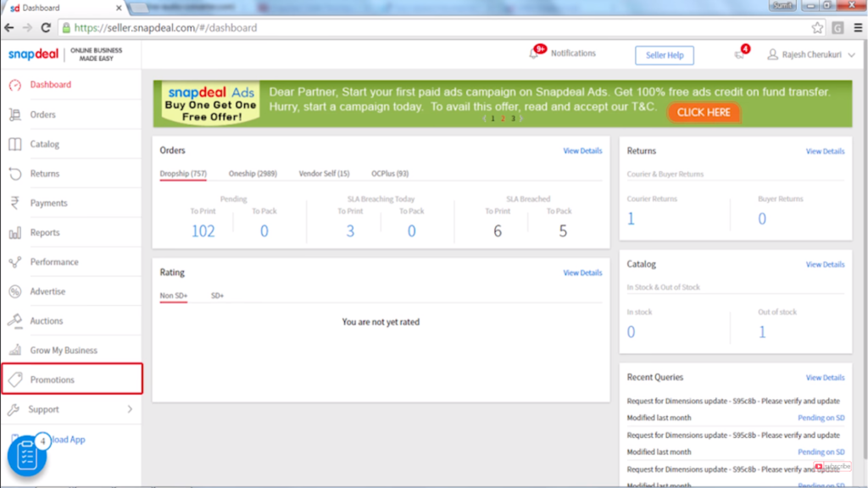Click the user profile avatar icon
The height and width of the screenshot is (488, 868).
[772, 54]
